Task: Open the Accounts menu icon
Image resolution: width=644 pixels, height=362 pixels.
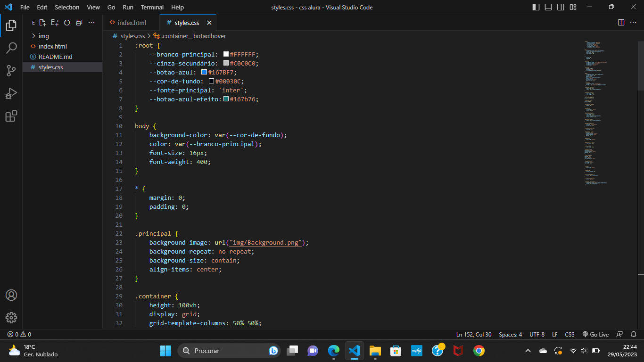Action: coord(11,295)
